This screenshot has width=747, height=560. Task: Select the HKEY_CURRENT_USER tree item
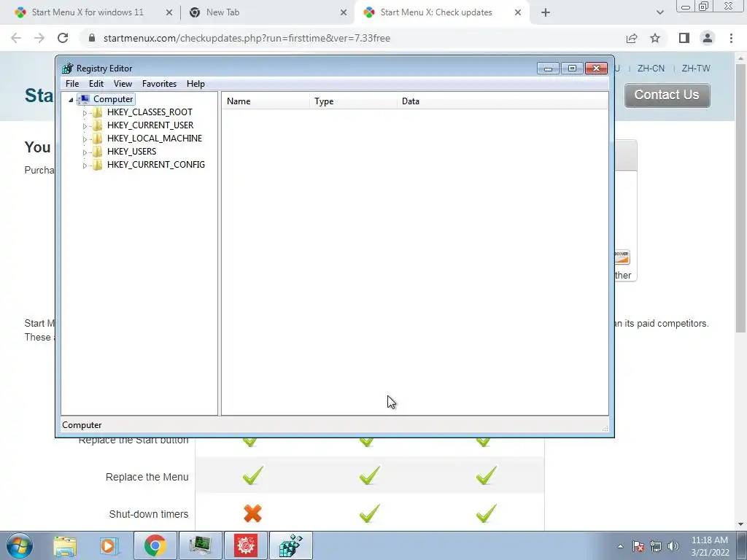point(150,125)
